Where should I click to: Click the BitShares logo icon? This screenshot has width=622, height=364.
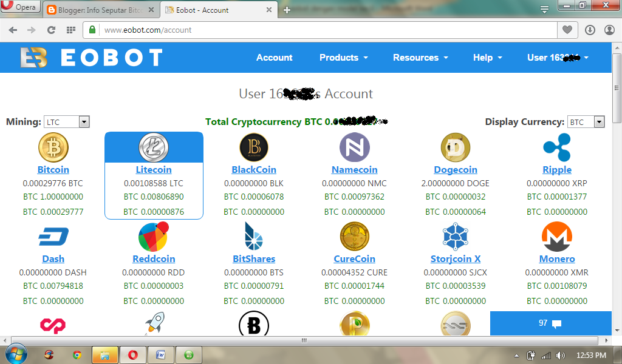[254, 237]
